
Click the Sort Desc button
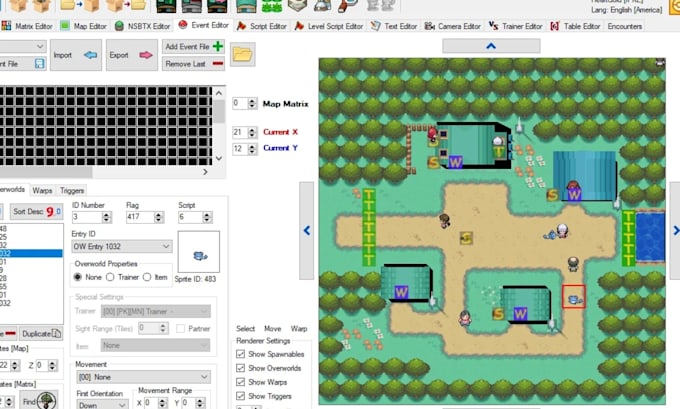36,212
